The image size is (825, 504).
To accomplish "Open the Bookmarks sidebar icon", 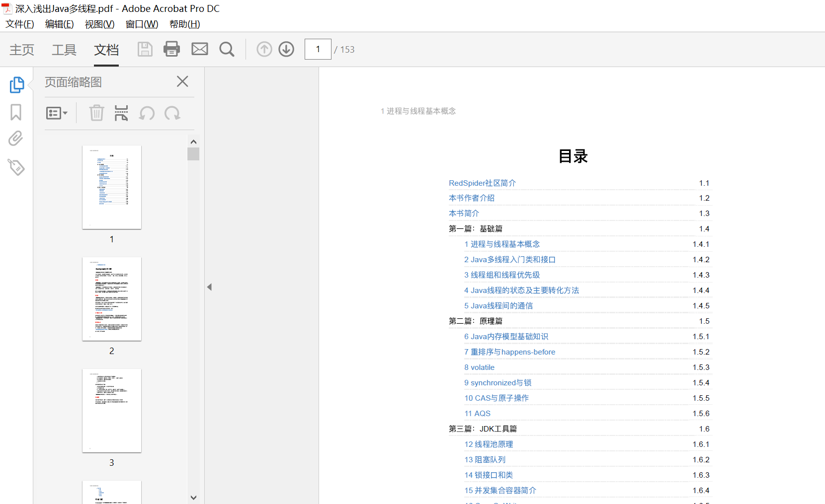I will [x=16, y=112].
